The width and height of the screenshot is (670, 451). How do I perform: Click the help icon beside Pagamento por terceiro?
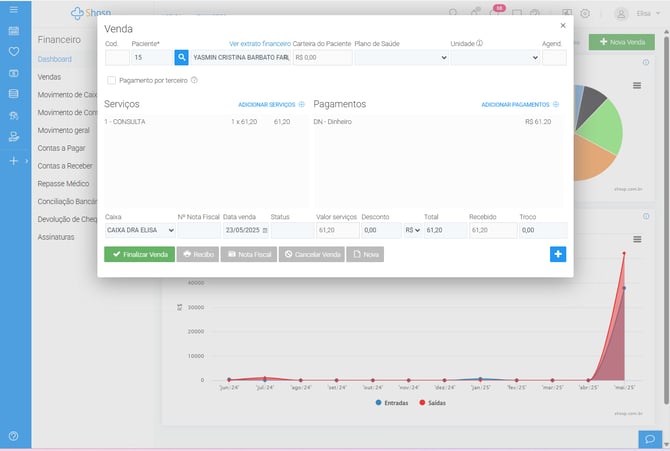coord(194,80)
